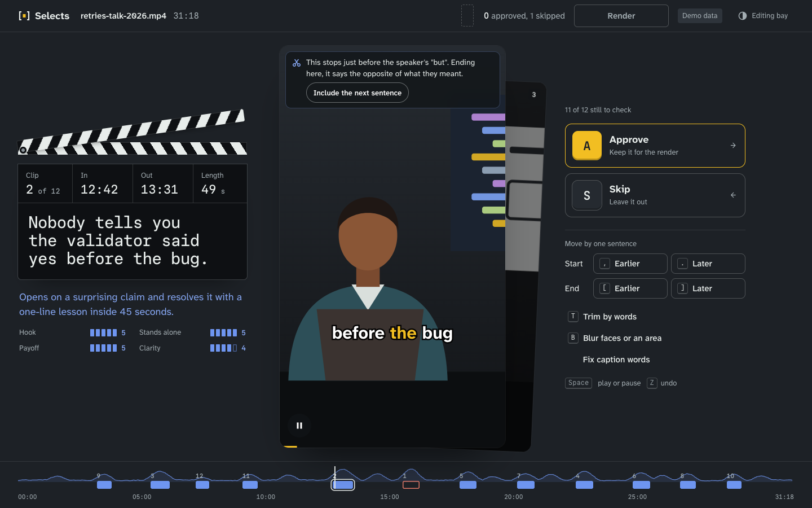
Task: Select clip 10 marker on timeline
Action: point(734,485)
